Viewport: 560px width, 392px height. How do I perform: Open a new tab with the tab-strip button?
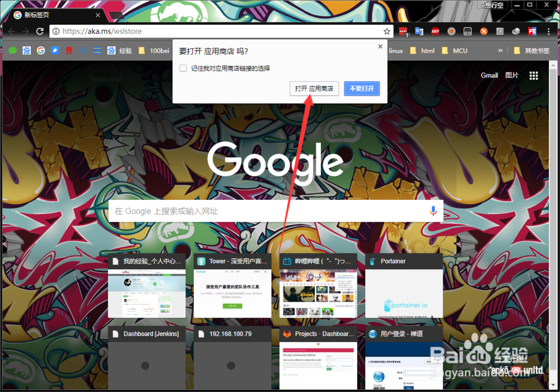[116, 15]
